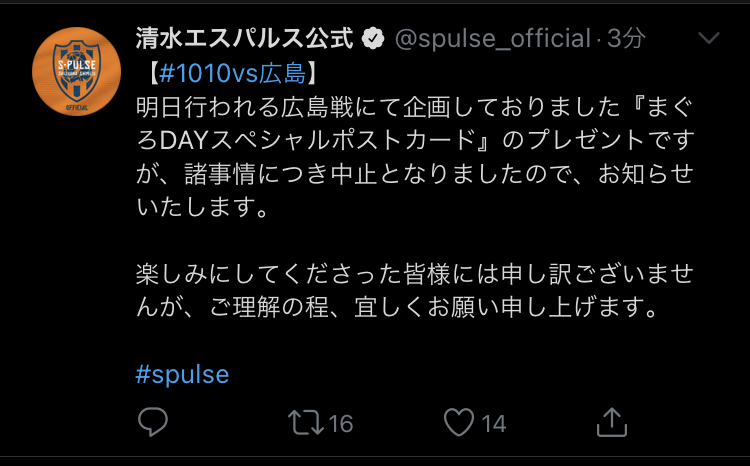The image size is (750, 466).
Task: Click the 3分 timestamp
Action: point(626,39)
